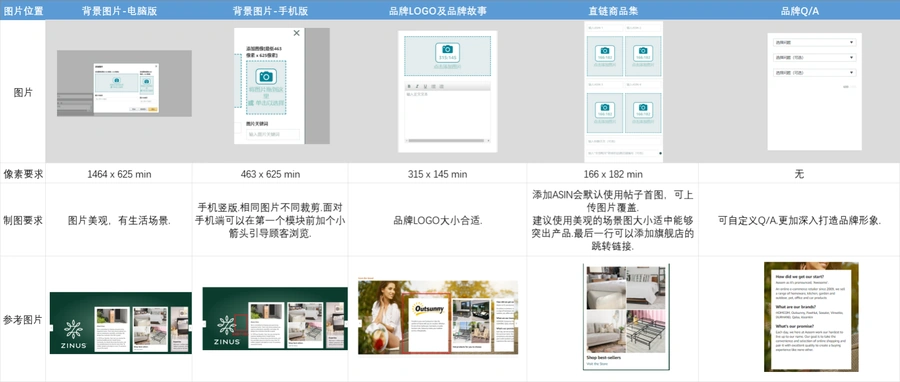The width and height of the screenshot is (900, 382).
Task: Click the sofa thumbnail in the best-sellers grid
Action: (x=606, y=332)
